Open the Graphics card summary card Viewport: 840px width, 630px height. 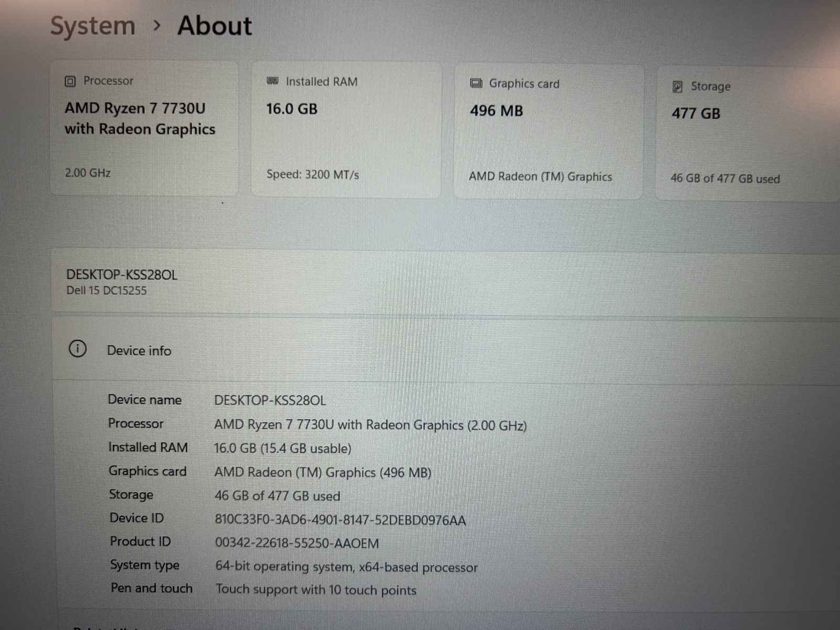pyautogui.click(x=548, y=131)
